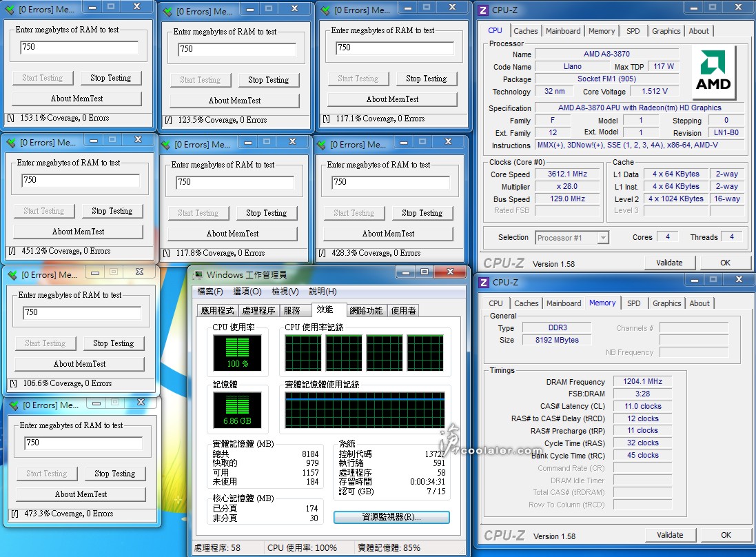Open About tab in top CPU-Z window
This screenshot has height=557, width=756.
(699, 31)
